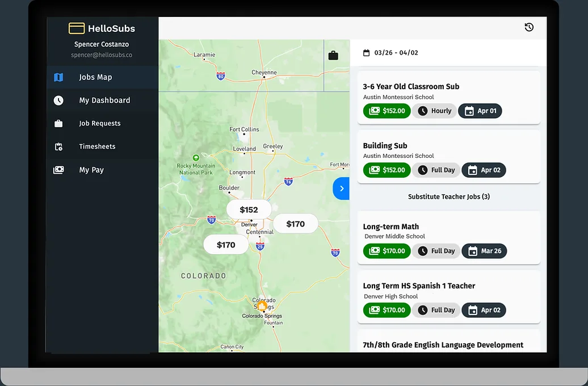Click the Apr 01 date badge
The height and width of the screenshot is (386, 588).
tap(480, 111)
